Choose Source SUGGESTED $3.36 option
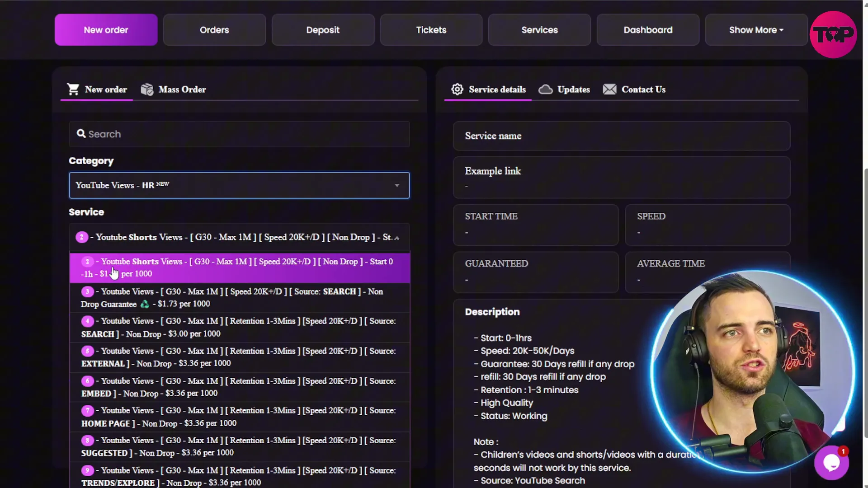This screenshot has width=868, height=488. tap(240, 447)
